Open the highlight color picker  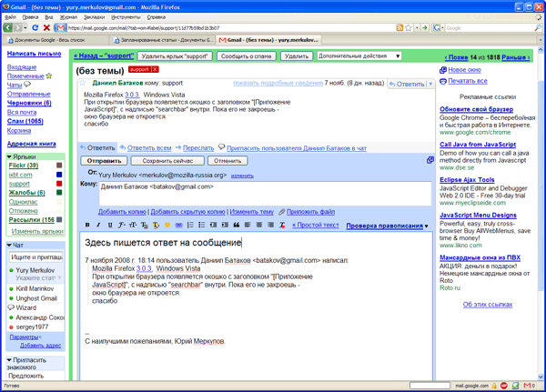pyautogui.click(x=156, y=225)
